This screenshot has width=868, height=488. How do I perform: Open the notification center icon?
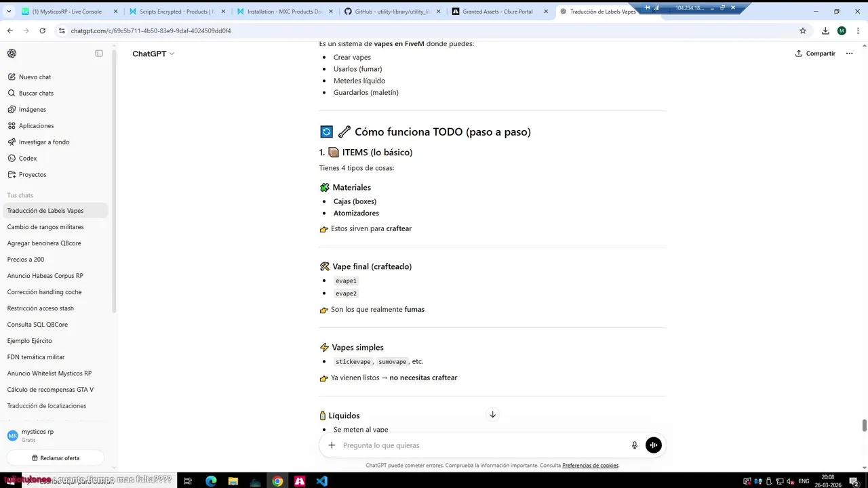pyautogui.click(x=856, y=481)
